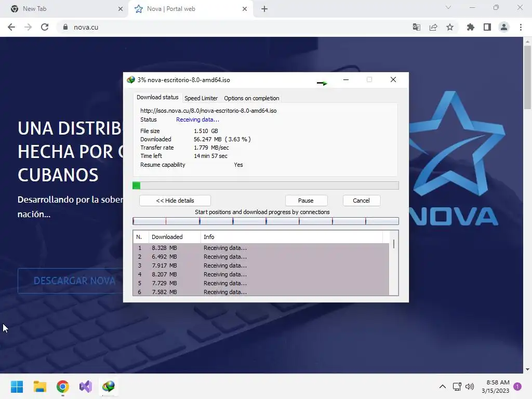This screenshot has width=532, height=399.
Task: Select connection row 8.207 MB
Action: 261,274
